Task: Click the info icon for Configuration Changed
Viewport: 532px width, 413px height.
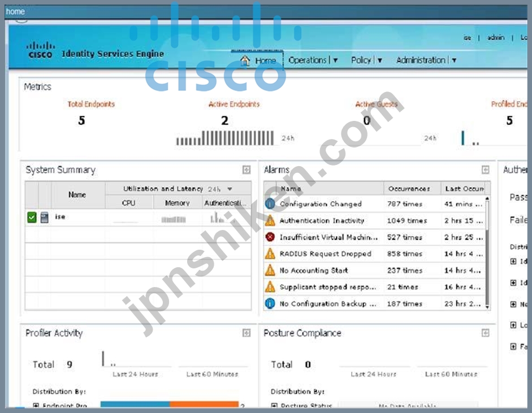Action: (270, 203)
